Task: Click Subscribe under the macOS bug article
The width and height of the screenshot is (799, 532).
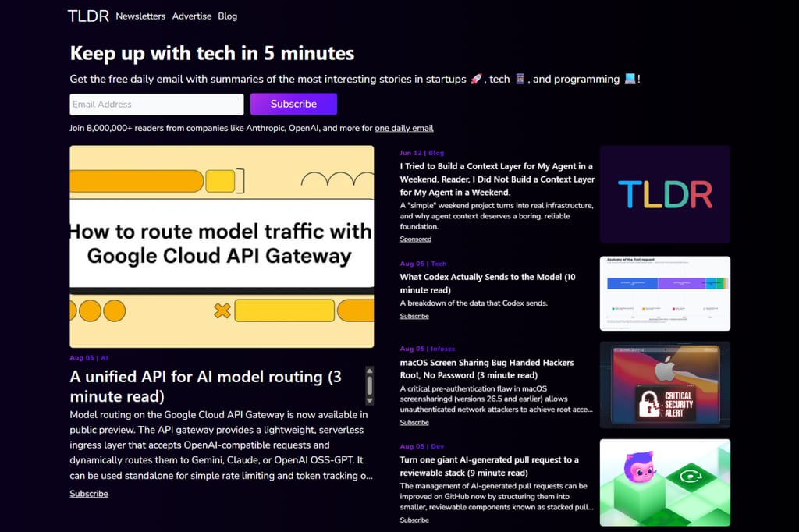Action: (414, 423)
